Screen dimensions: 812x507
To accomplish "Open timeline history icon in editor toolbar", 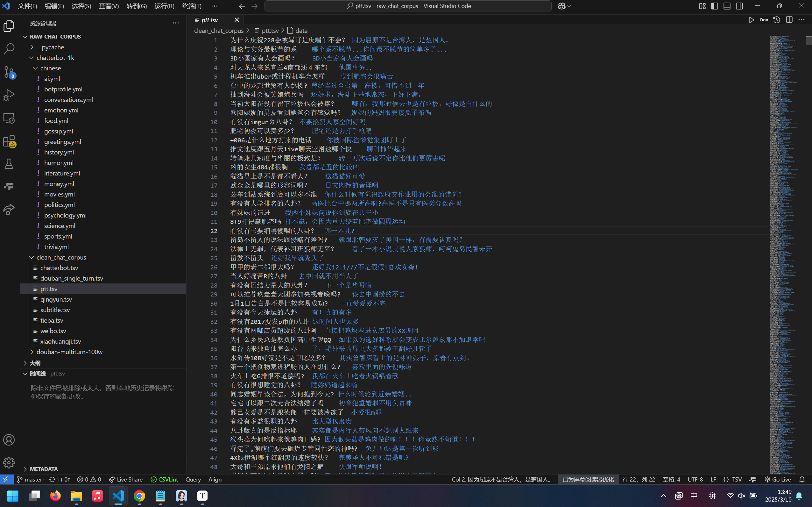I will [x=777, y=20].
